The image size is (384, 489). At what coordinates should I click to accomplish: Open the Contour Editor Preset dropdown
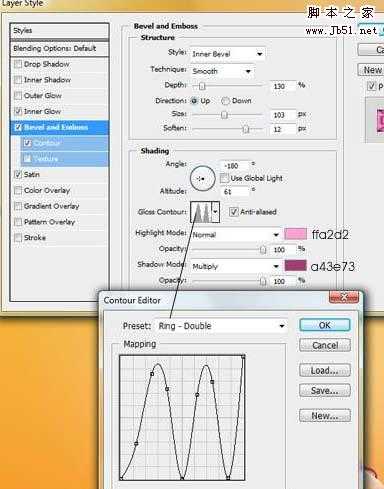[x=221, y=326]
